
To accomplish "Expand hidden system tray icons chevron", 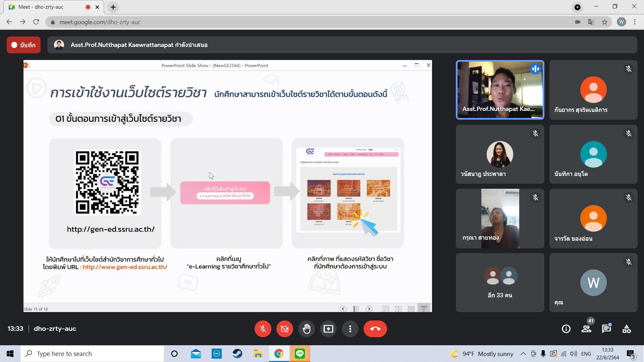I will [x=523, y=354].
